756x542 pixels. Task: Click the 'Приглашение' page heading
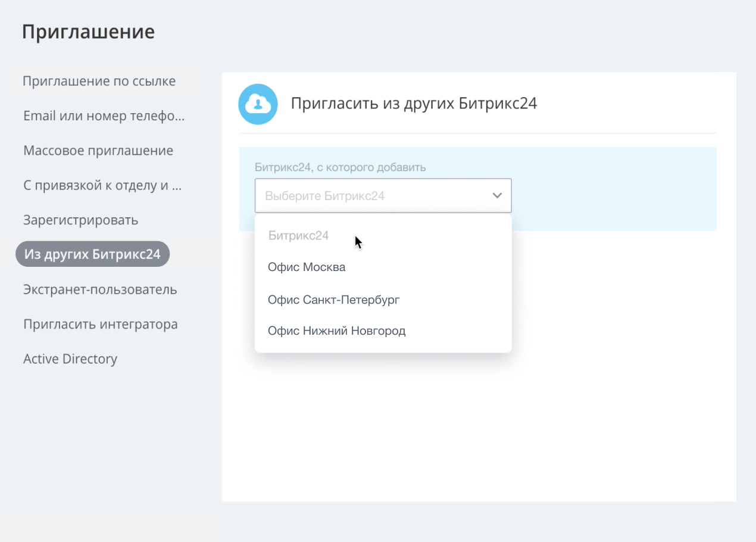tap(88, 32)
